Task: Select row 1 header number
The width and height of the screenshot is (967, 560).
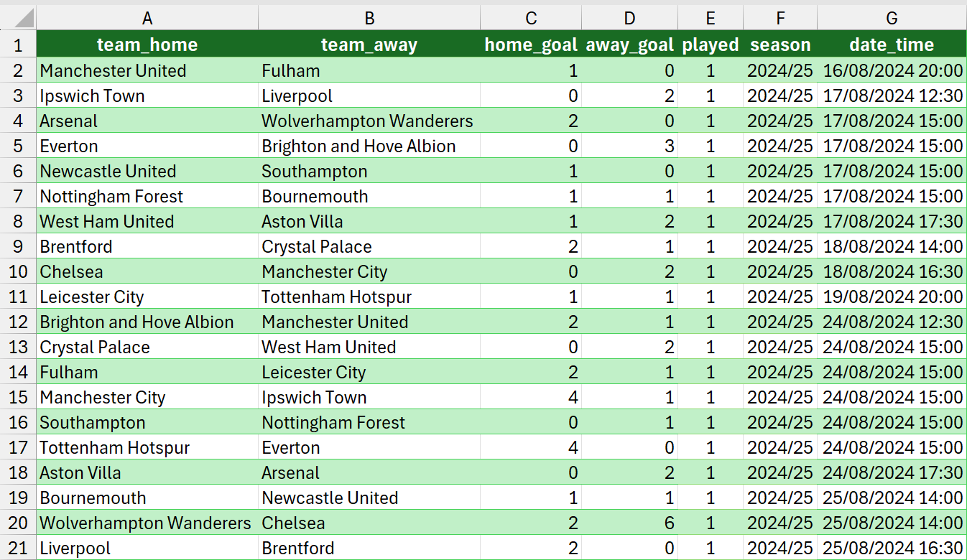Action: [18, 45]
